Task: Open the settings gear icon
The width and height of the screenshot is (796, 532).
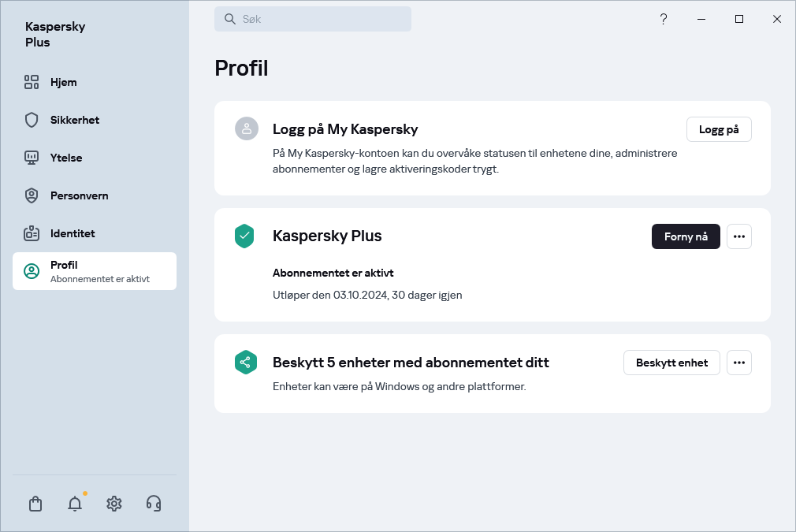Action: [114, 504]
